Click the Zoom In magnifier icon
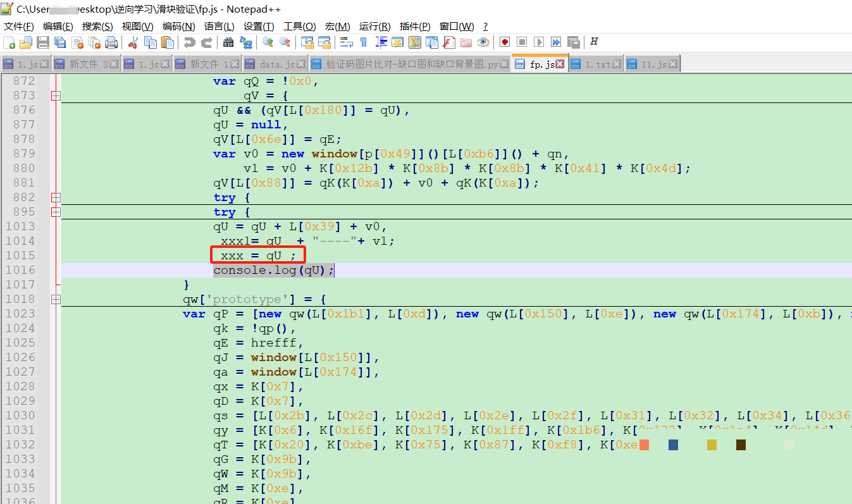Image resolution: width=852 pixels, height=504 pixels. (x=267, y=42)
